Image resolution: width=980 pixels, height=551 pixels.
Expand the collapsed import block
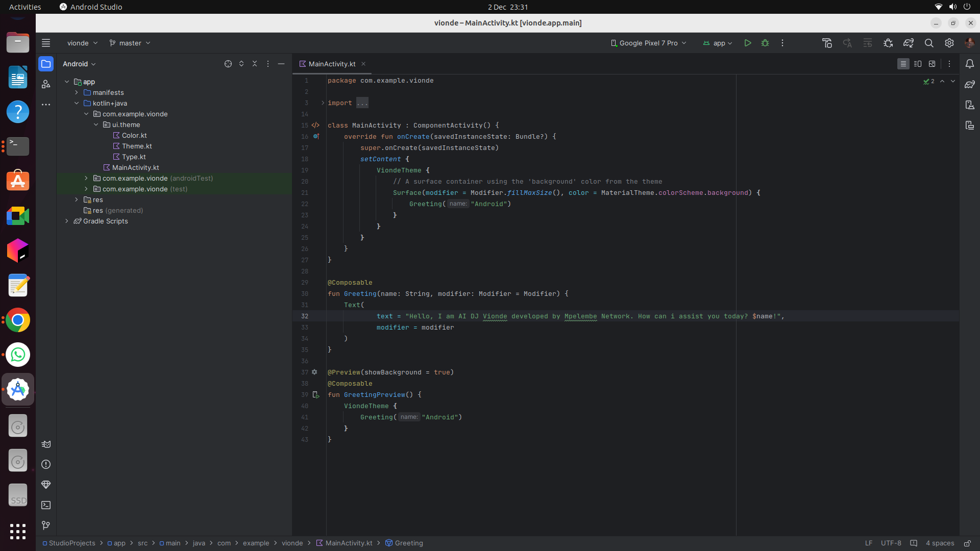click(323, 103)
